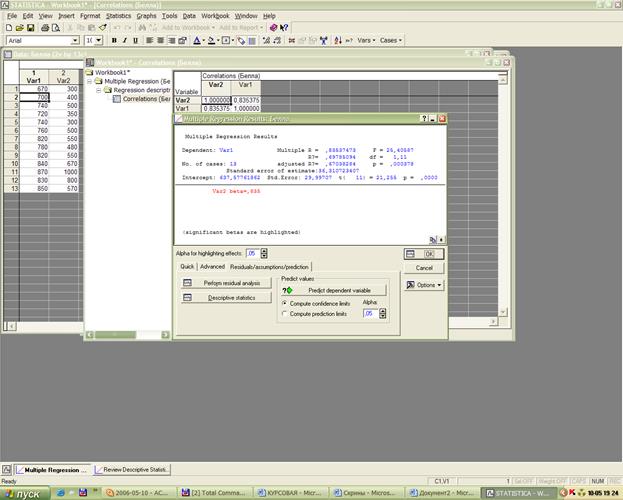623x500 pixels.
Task: Switch to the Advanced tab
Action: click(x=212, y=267)
